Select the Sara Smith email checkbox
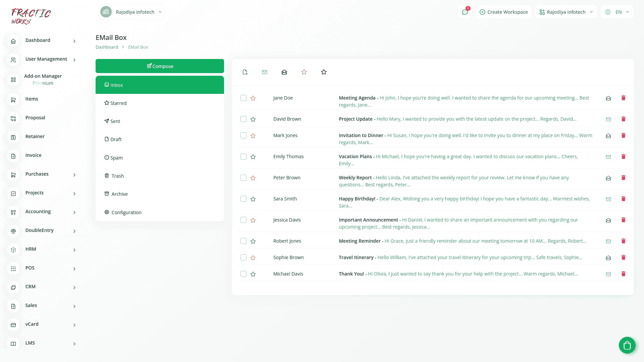The image size is (644, 362). (x=244, y=199)
